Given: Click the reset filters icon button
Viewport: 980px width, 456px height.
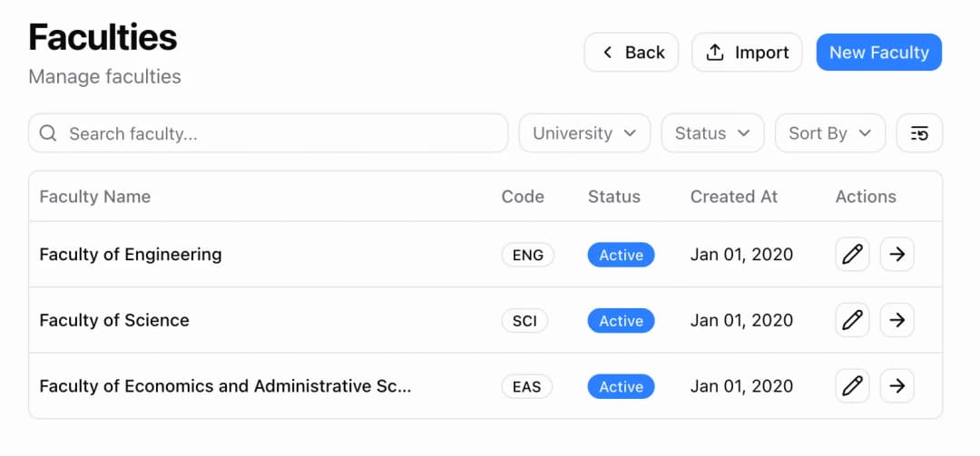Looking at the screenshot, I should point(919,133).
